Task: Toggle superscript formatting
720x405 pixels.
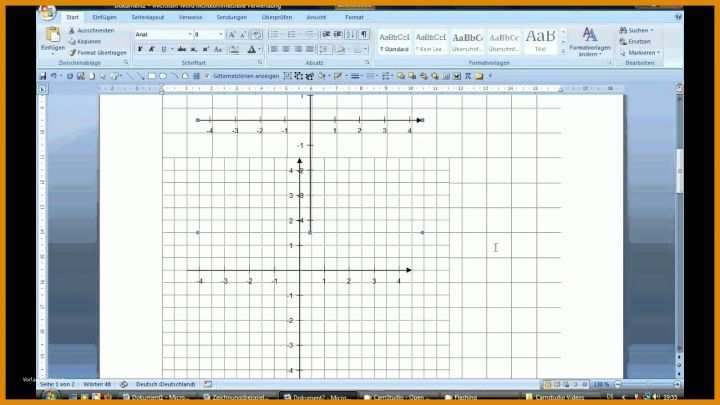Action: pyautogui.click(x=206, y=49)
